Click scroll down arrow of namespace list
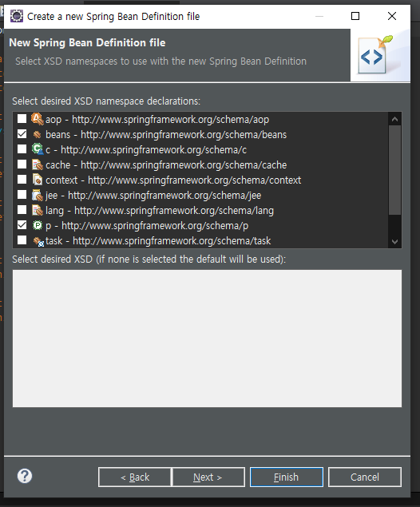Viewport: 420px width, 507px height. point(394,242)
